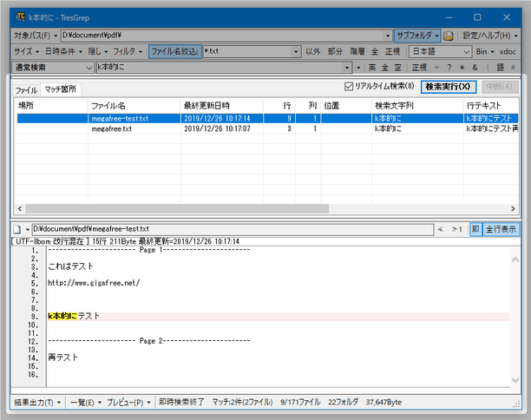This screenshot has width=531, height=420.
Task: Toggle 以外 exclusion filter
Action: coord(313,51)
